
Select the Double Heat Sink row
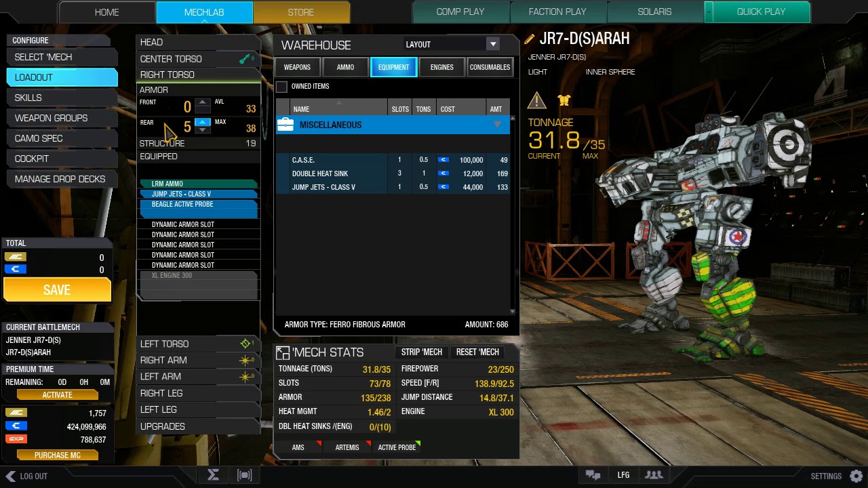coord(393,174)
